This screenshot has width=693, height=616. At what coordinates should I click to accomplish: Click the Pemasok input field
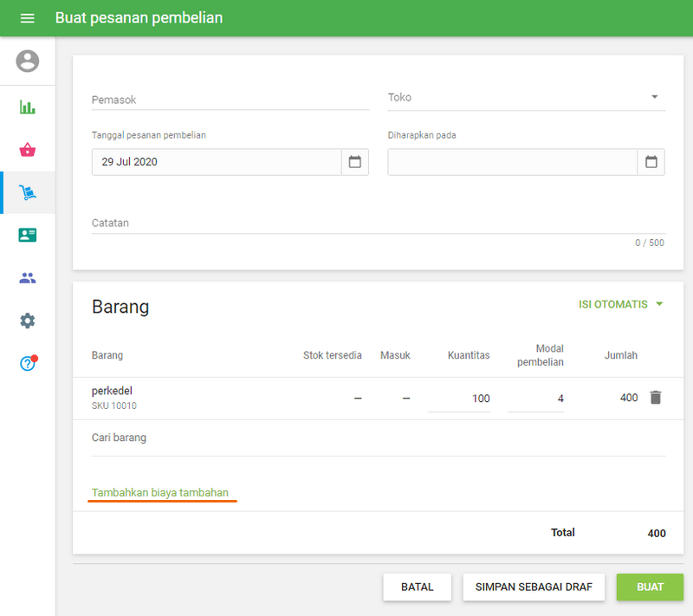pyautogui.click(x=230, y=100)
